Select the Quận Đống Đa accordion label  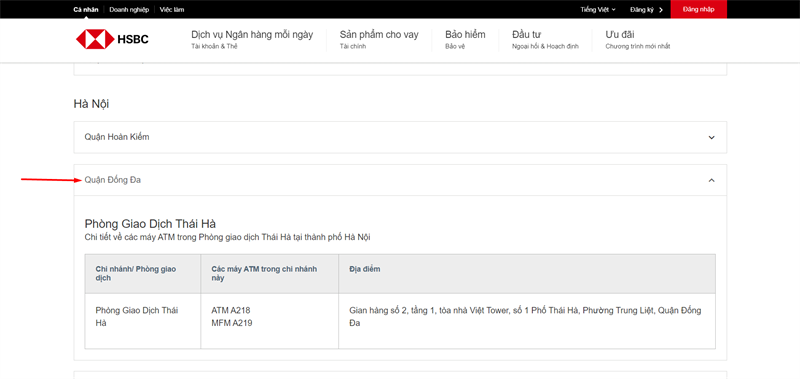click(x=113, y=180)
